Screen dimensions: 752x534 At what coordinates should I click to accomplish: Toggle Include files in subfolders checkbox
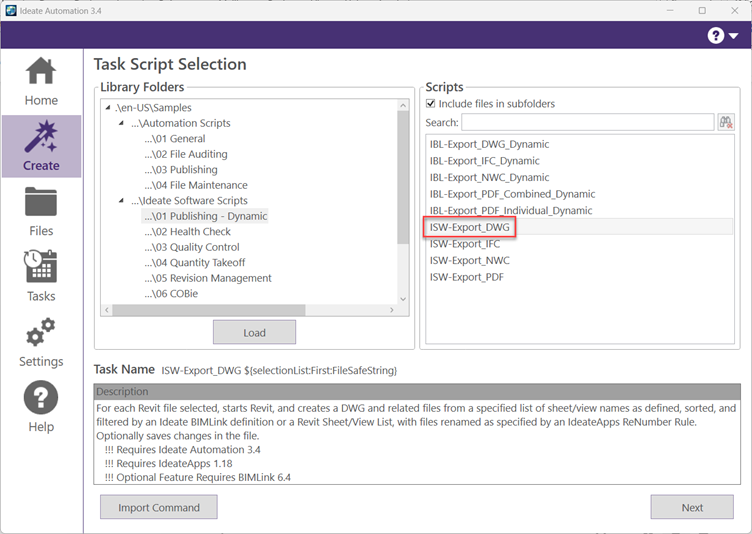(431, 104)
